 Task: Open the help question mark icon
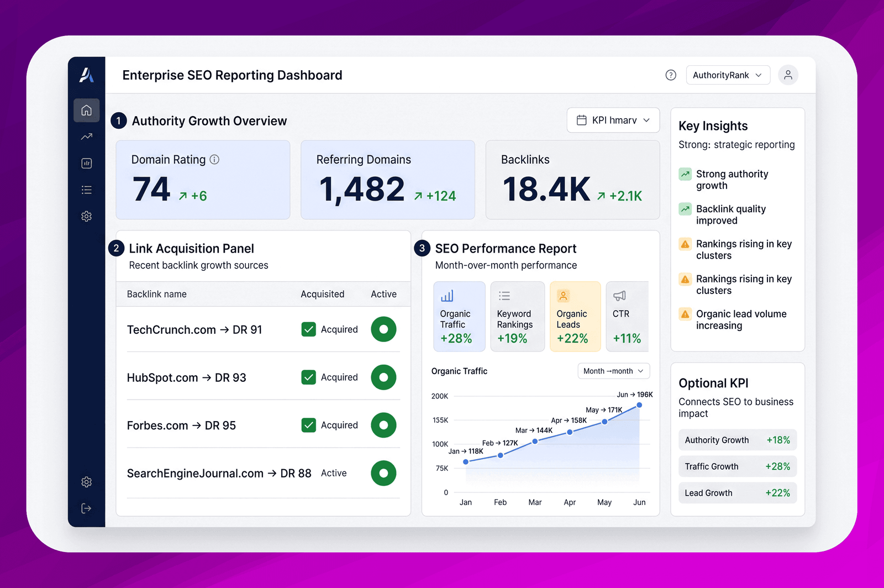671,75
